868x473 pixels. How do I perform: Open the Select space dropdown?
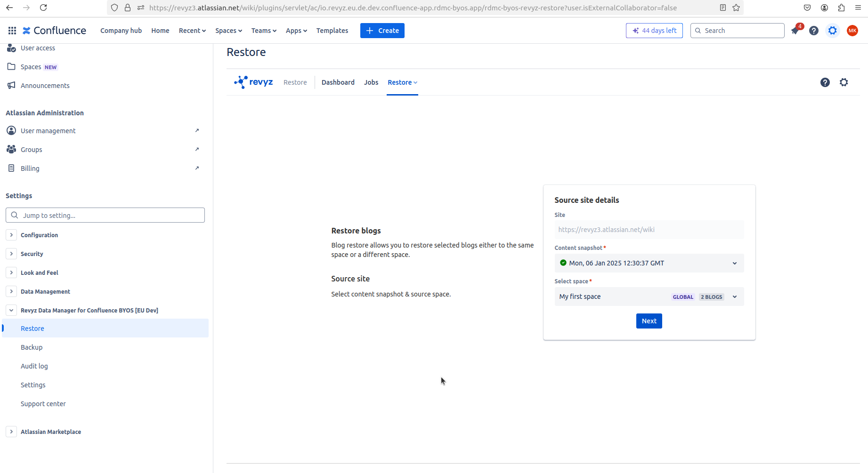point(649,297)
